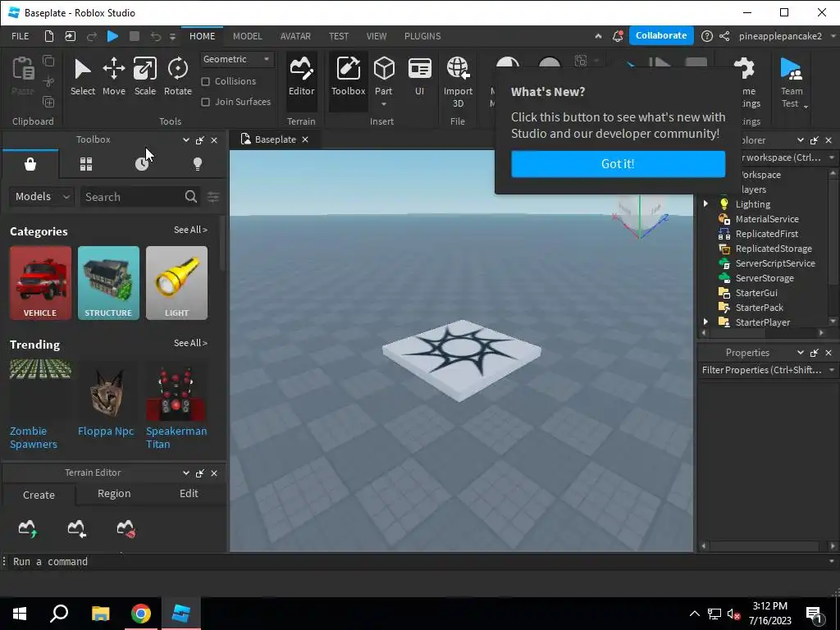Viewport: 840px width, 630px height.
Task: Click the Import terrain icon
Action: coord(76,529)
